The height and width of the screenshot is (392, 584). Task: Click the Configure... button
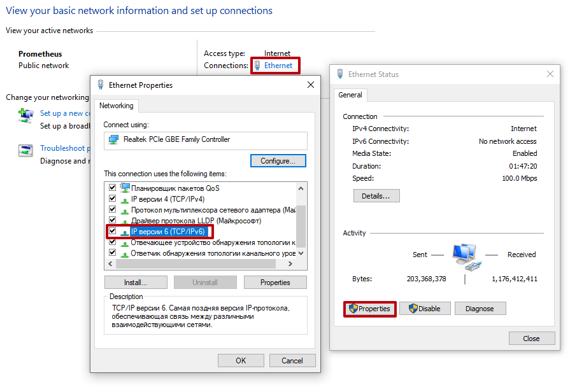click(x=278, y=161)
